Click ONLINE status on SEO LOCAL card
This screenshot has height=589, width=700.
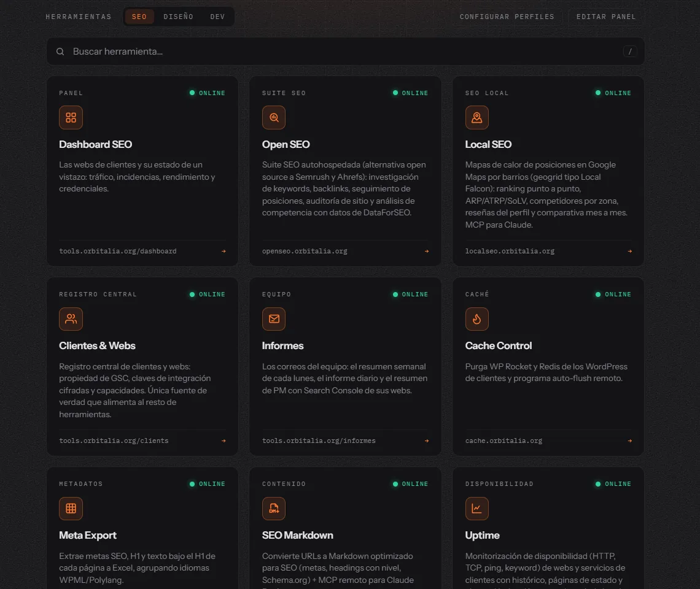click(614, 93)
